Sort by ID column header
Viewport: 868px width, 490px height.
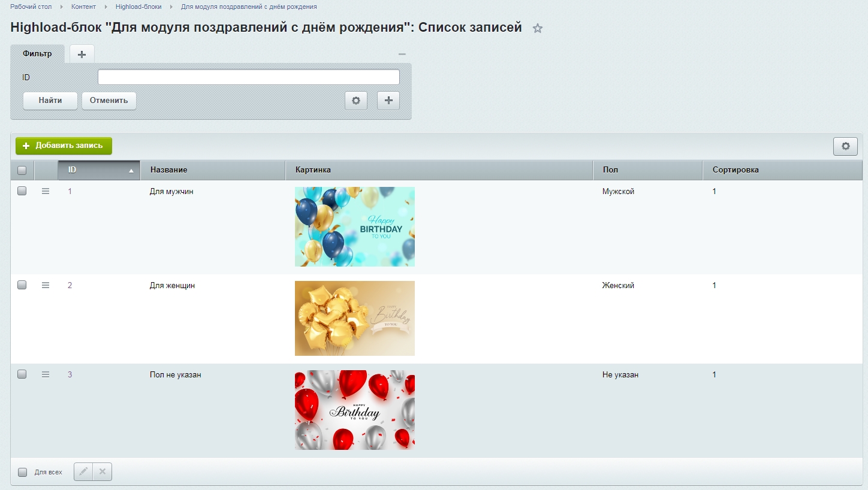tap(99, 170)
